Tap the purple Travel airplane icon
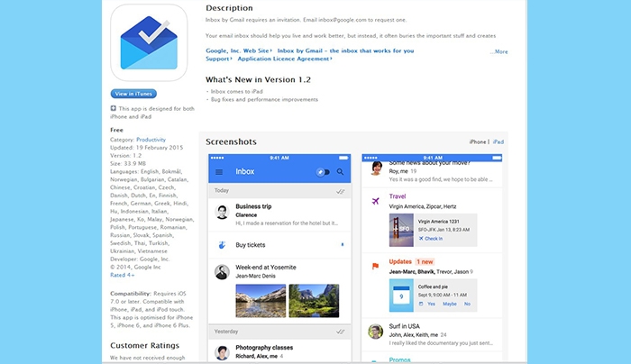 (x=376, y=201)
